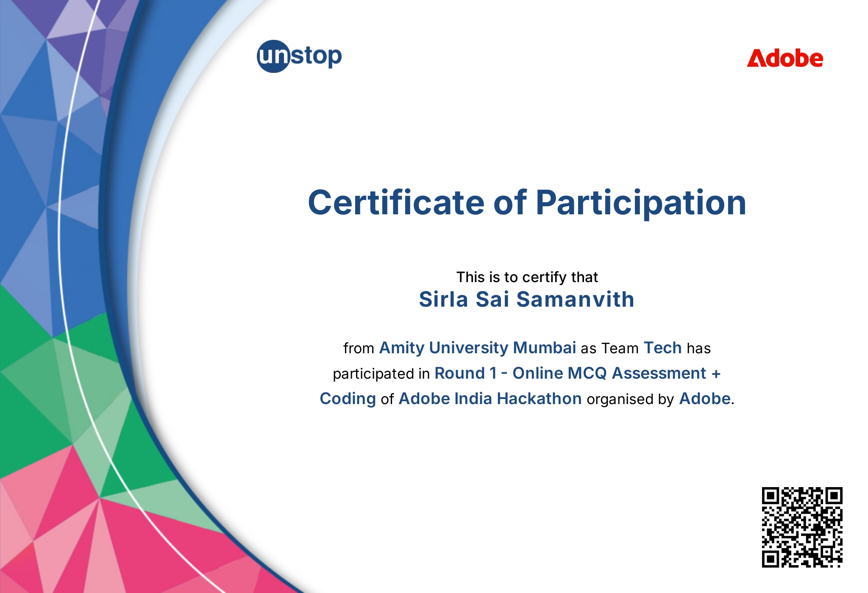Click the top-left square of the QR code
Image resolution: width=868 pixels, height=593 pixels.
click(x=771, y=496)
